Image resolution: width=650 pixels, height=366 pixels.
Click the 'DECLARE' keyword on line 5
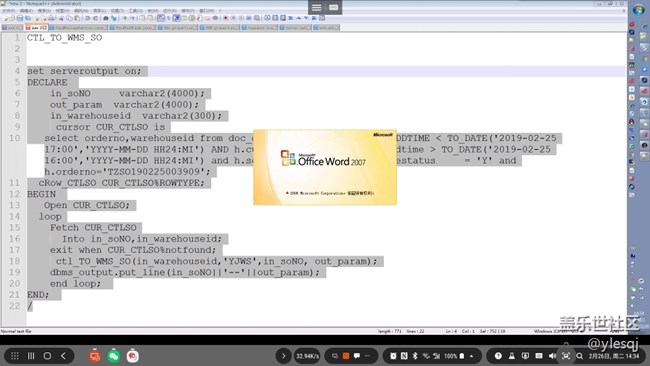click(47, 82)
